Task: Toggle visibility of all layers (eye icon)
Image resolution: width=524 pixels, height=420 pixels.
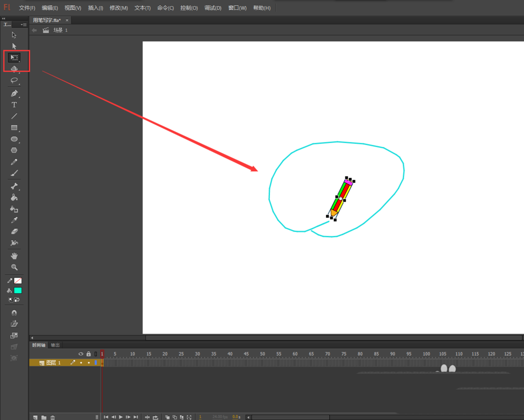Action: [81, 354]
